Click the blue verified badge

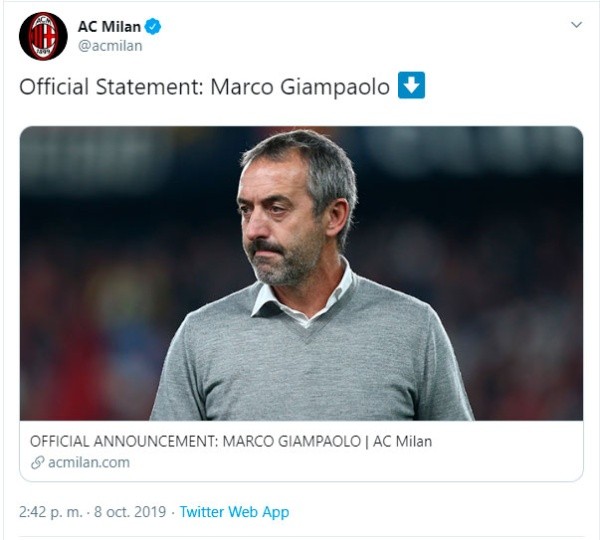point(152,26)
